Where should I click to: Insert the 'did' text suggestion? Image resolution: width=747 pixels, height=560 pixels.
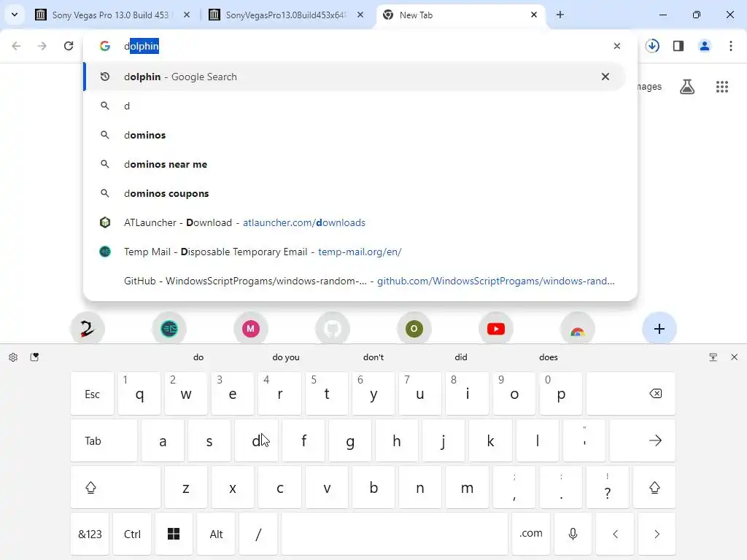(461, 357)
